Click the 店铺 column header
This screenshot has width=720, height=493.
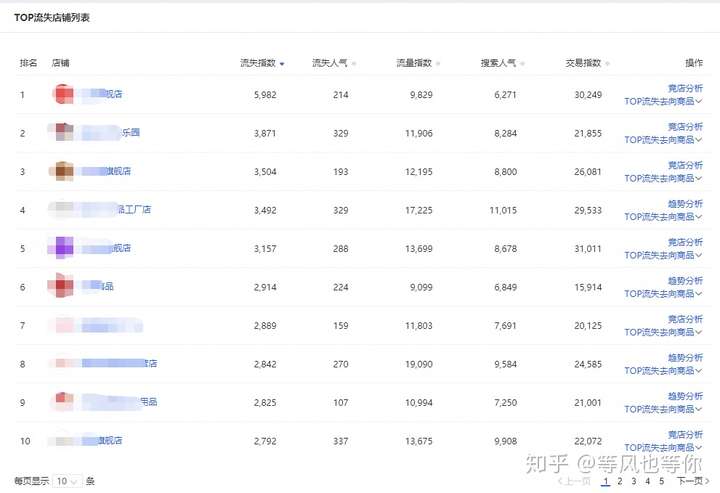(x=61, y=63)
